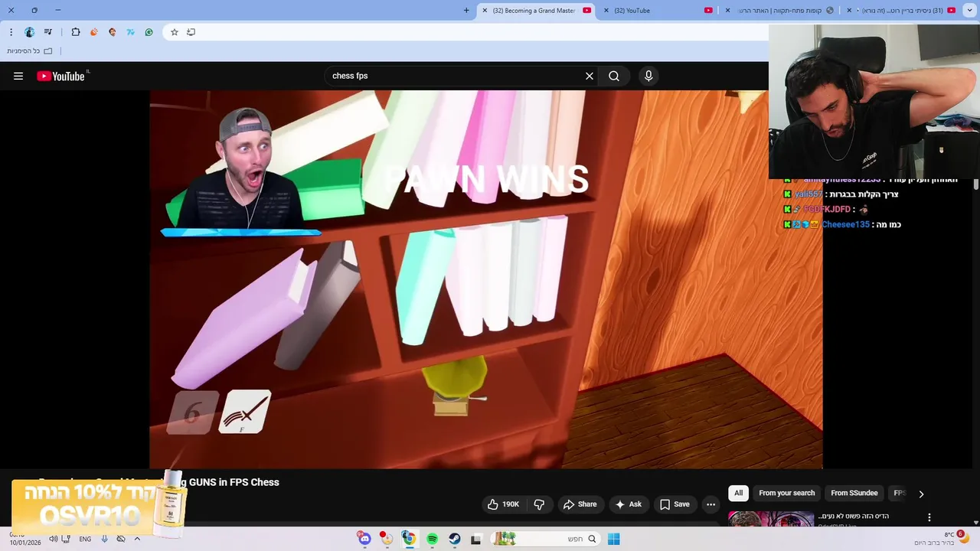Open Steam from the taskbar
980x551 pixels.
pyautogui.click(x=454, y=539)
